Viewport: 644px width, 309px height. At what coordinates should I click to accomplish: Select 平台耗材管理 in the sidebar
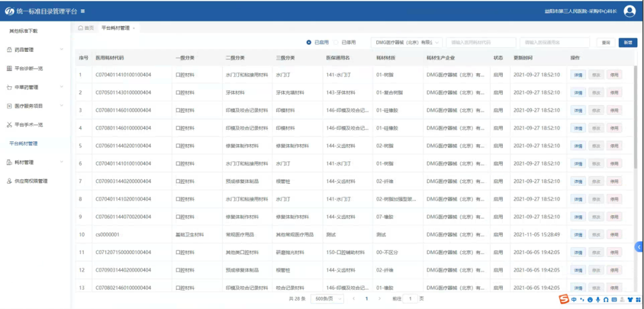23,143
